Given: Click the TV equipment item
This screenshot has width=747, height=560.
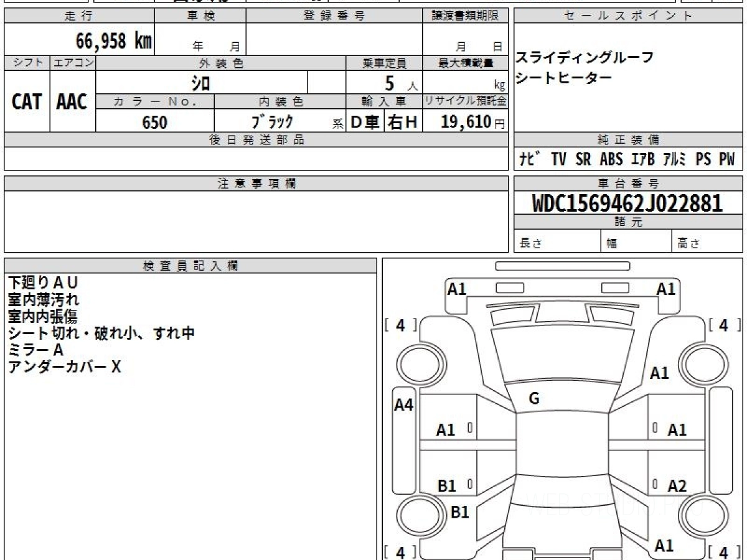Looking at the screenshot, I should tap(558, 160).
